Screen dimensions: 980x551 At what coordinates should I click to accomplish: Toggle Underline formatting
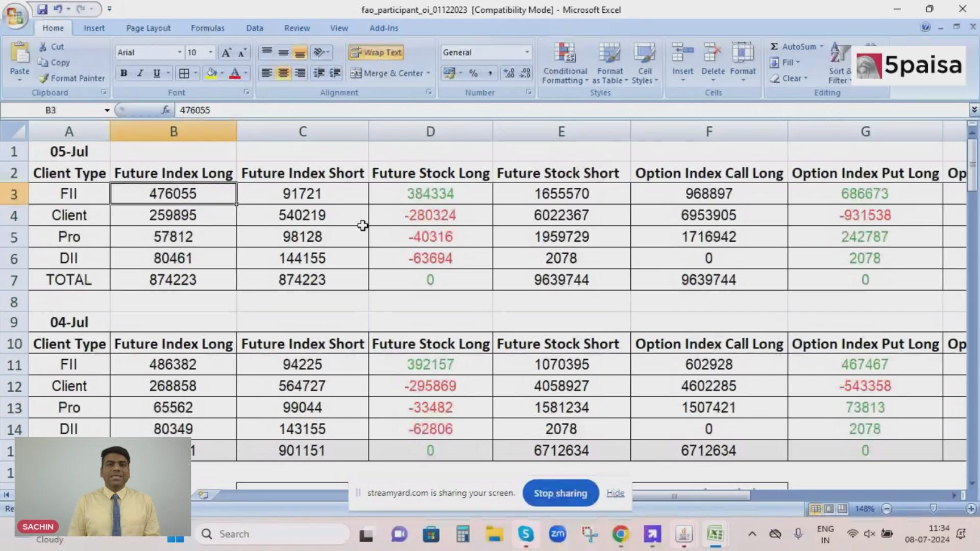click(157, 73)
